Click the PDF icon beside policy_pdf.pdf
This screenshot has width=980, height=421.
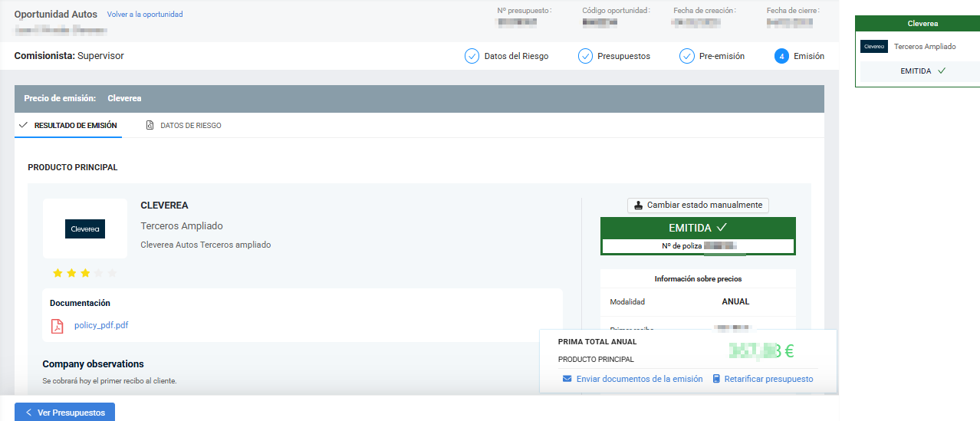[57, 326]
